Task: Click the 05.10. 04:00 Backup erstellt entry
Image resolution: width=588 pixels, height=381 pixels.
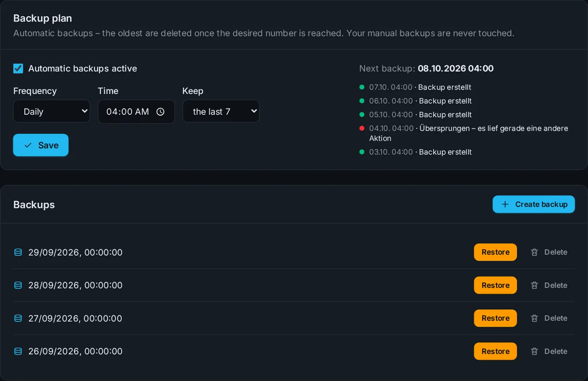Action: pyautogui.click(x=420, y=115)
